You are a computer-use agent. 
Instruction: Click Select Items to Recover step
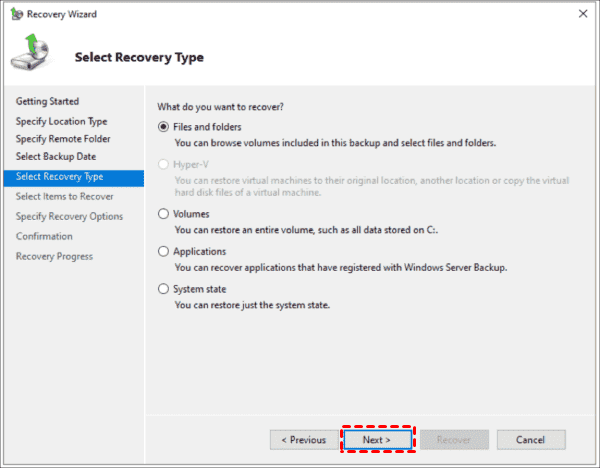click(x=65, y=196)
